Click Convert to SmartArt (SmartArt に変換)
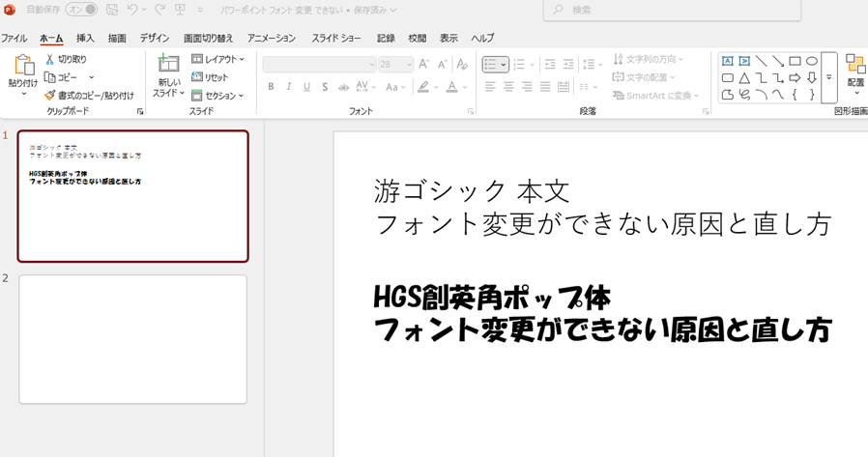 (656, 96)
